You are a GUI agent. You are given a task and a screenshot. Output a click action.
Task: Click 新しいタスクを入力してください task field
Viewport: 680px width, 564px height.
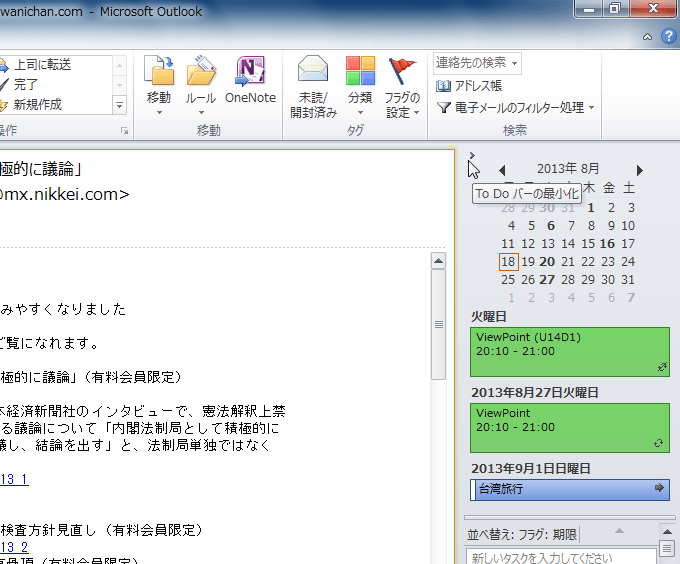(562, 557)
